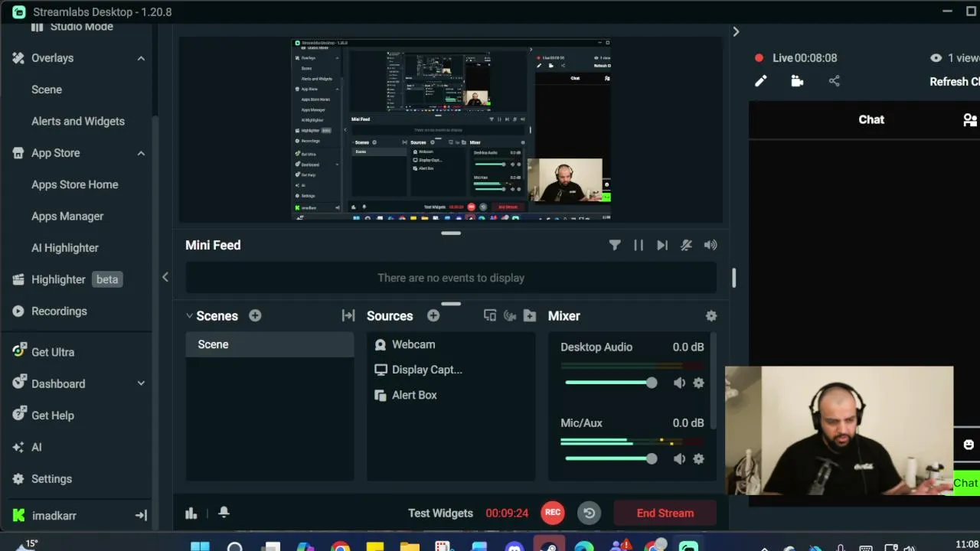The width and height of the screenshot is (980, 551).
Task: Collapse the left sidebar using the chevron
Action: coord(165,277)
